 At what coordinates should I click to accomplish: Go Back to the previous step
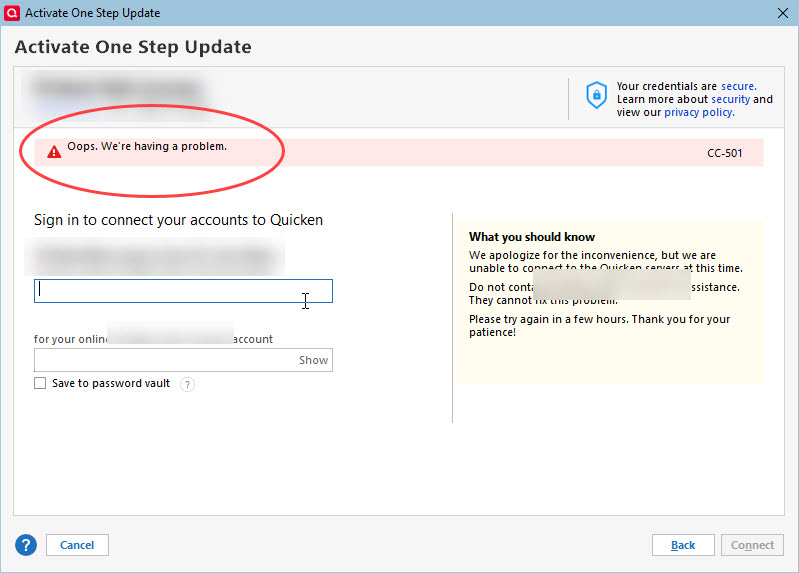coord(683,545)
